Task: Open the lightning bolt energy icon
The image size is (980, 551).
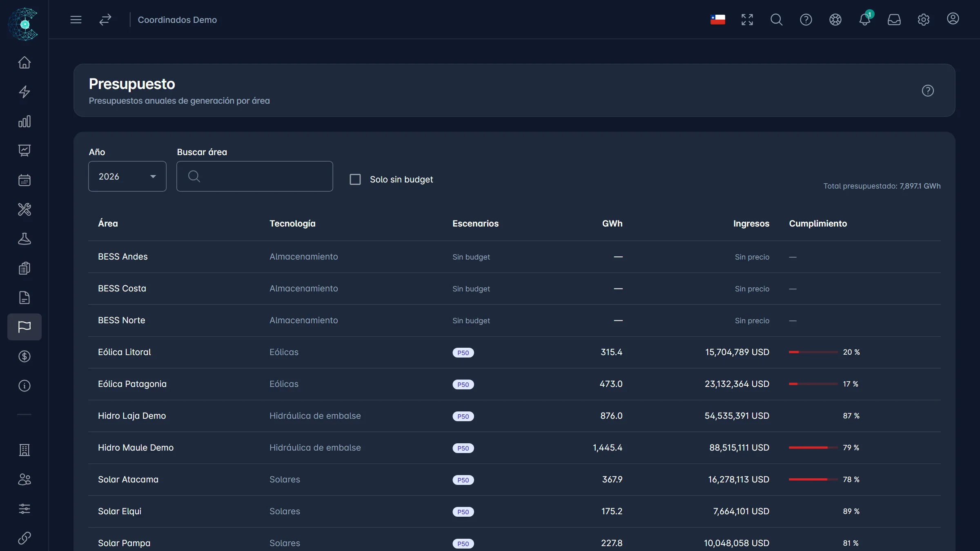Action: click(24, 92)
